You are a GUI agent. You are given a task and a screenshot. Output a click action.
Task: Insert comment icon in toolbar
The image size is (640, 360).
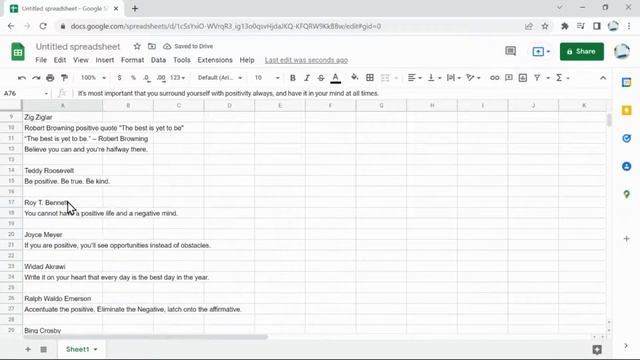click(509, 78)
